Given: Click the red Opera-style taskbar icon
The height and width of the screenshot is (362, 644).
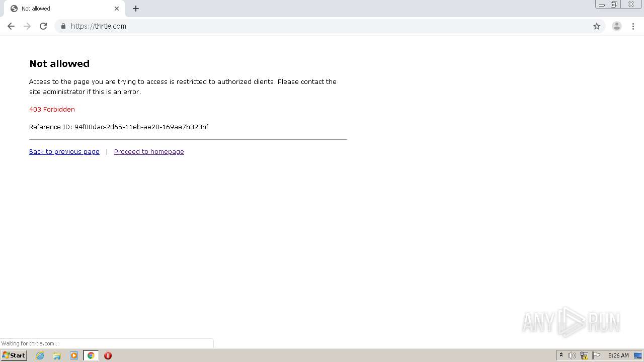Looking at the screenshot, I should tap(108, 355).
